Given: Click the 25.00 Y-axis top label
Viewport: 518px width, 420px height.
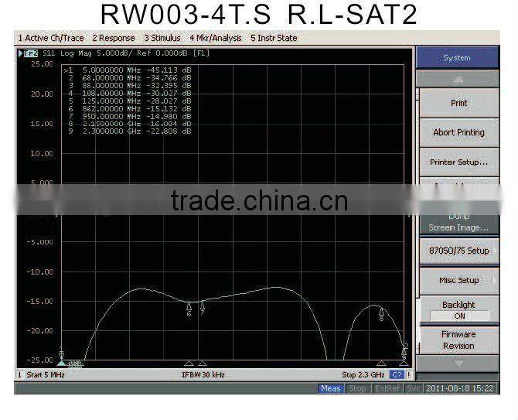Looking at the screenshot, I should pyautogui.click(x=42, y=64).
